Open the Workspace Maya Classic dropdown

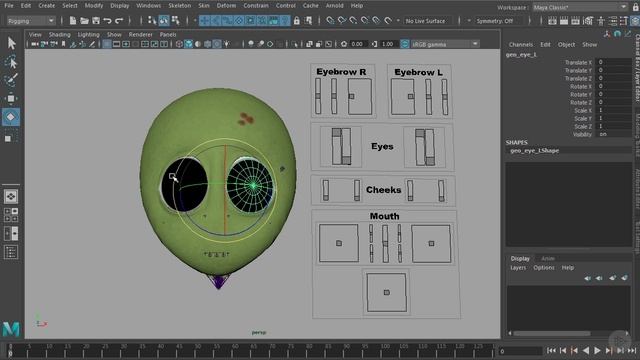click(580, 7)
